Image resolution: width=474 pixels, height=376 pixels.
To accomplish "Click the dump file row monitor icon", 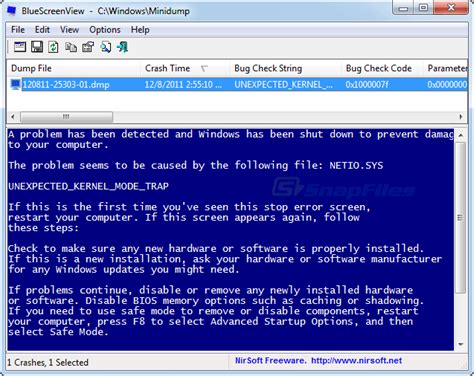I will [15, 84].
